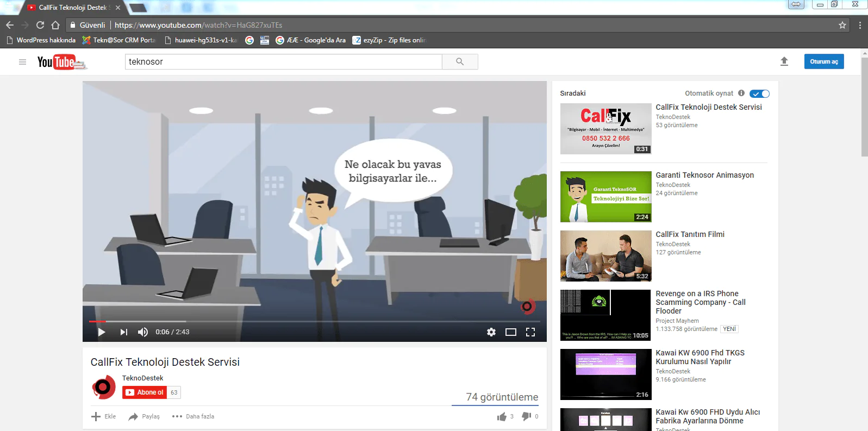The image size is (868, 431).
Task: Dislike the video with thumbs down
Action: (x=526, y=416)
